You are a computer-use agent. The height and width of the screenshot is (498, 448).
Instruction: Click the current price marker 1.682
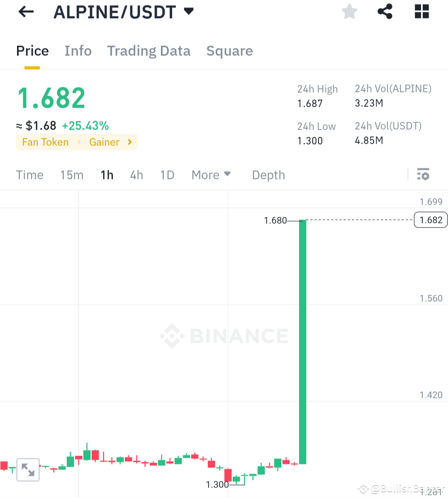tap(431, 220)
